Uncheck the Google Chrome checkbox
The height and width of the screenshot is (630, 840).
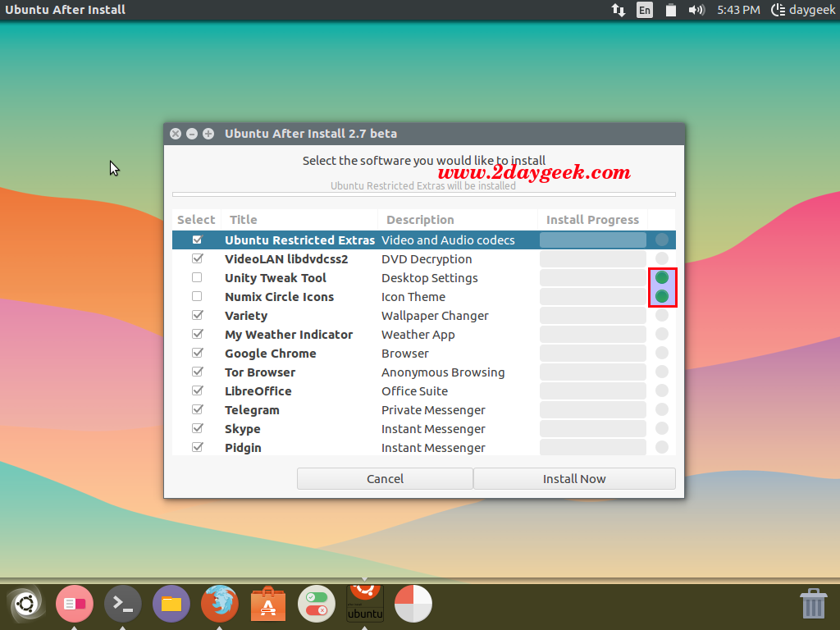(197, 353)
